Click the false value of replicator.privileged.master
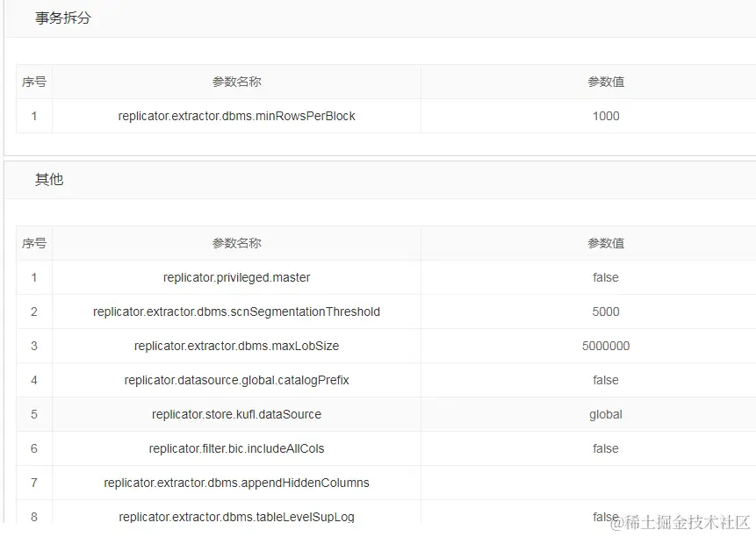Screen dimensions: 756x537 pos(606,277)
